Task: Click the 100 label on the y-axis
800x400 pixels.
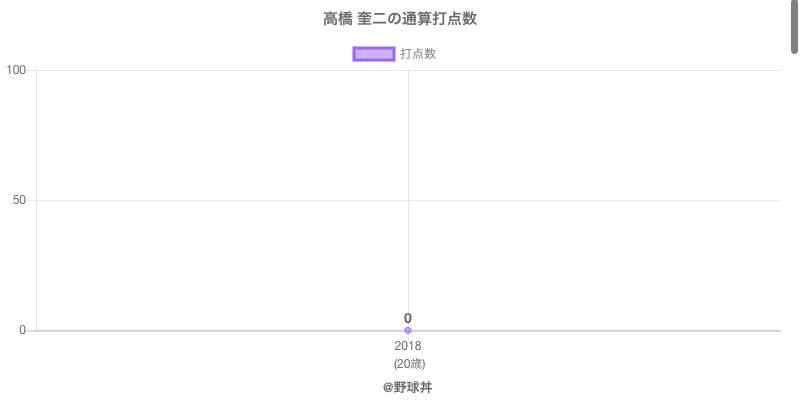Action: 16,70
